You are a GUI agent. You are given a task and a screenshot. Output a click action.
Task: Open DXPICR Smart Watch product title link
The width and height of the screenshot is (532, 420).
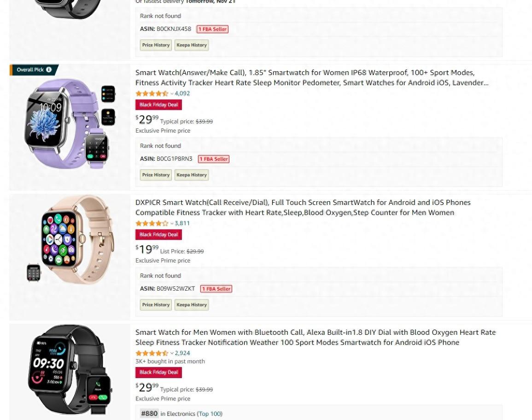(303, 208)
